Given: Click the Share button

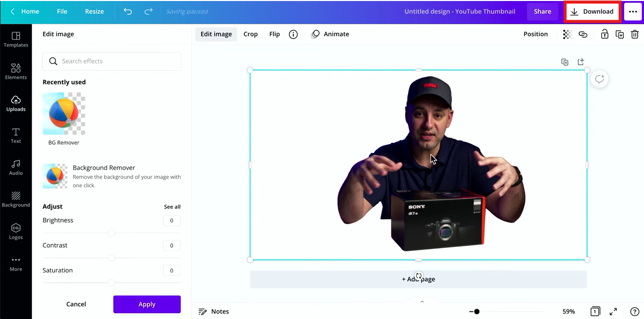Looking at the screenshot, I should pyautogui.click(x=543, y=11).
